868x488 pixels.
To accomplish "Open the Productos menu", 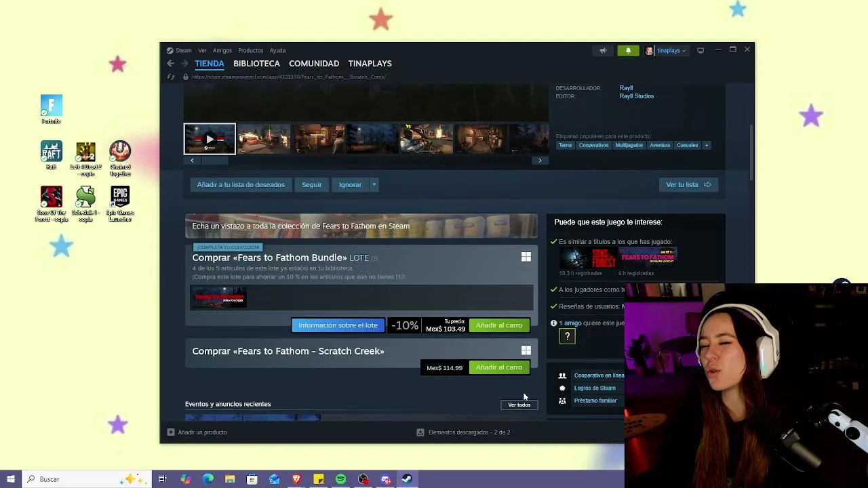I will point(250,50).
